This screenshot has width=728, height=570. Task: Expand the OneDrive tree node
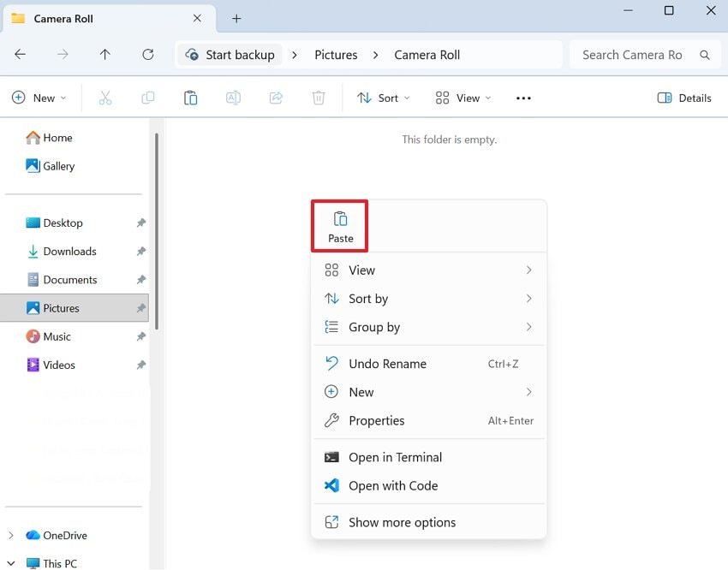(11, 536)
